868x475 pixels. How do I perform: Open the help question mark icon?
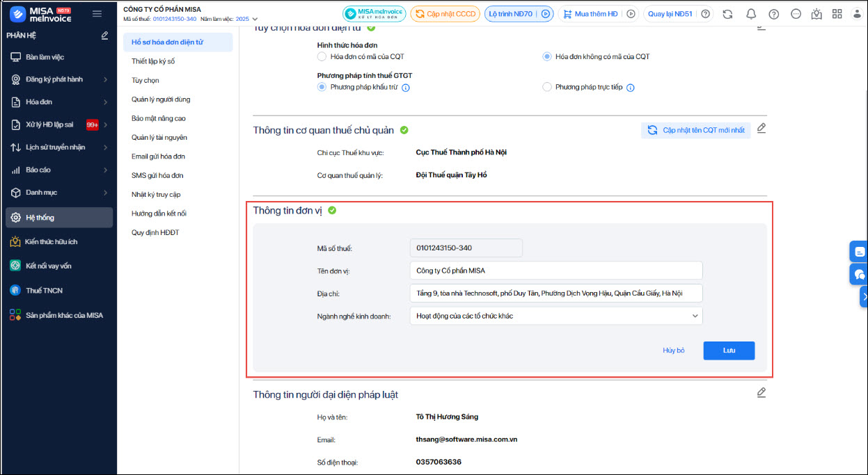pyautogui.click(x=773, y=14)
